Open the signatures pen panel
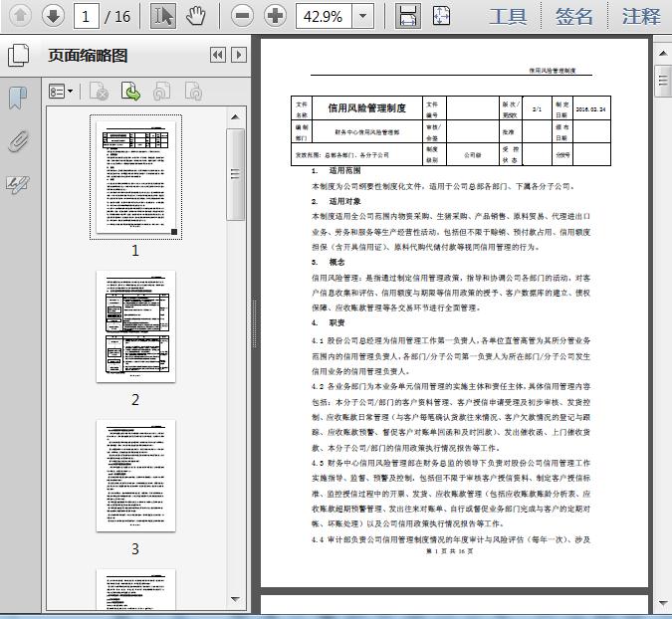 pos(18,184)
